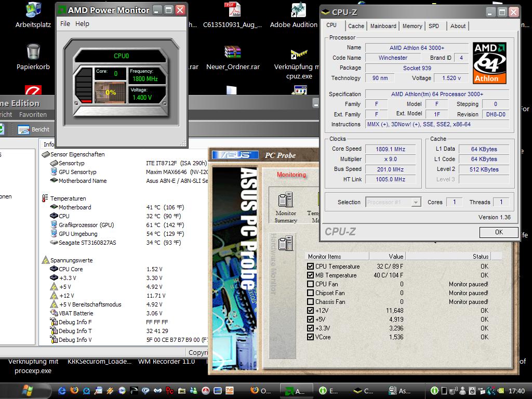Enable the Chassis Fan monitor checkbox
Image resolution: width=532 pixels, height=399 pixels.
tap(311, 302)
